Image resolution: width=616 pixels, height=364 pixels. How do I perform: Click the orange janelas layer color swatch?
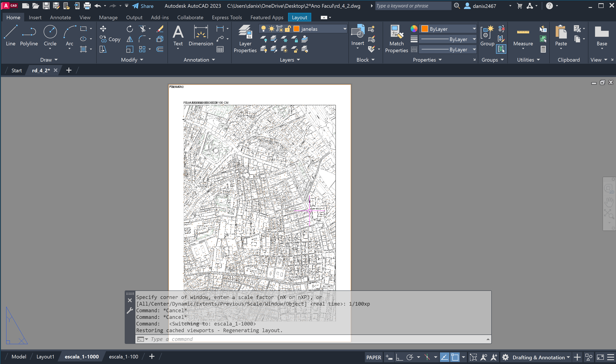(x=296, y=29)
